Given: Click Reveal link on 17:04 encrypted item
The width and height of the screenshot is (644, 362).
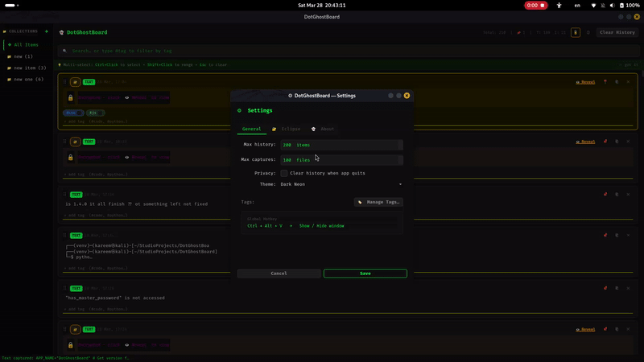Looking at the screenshot, I should (585, 82).
